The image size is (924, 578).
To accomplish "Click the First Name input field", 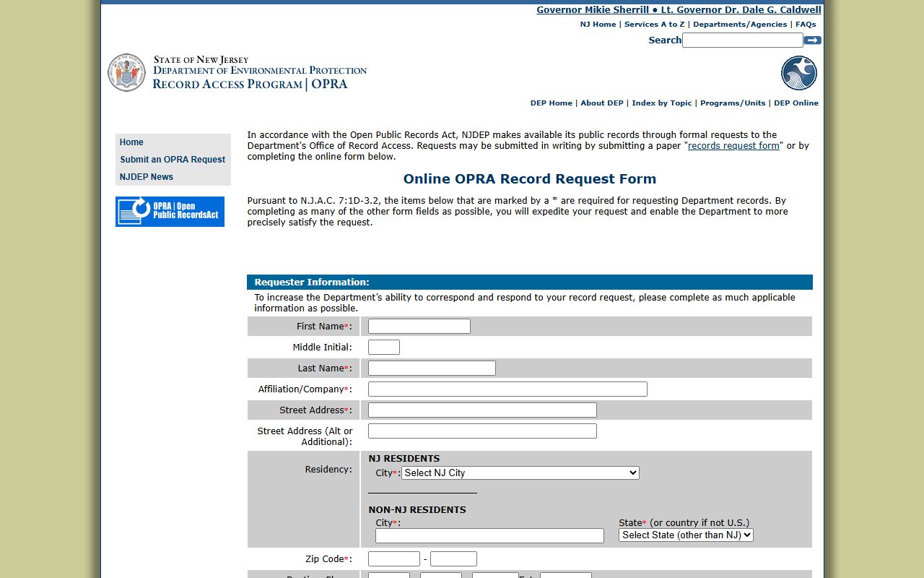I will click(x=419, y=327).
